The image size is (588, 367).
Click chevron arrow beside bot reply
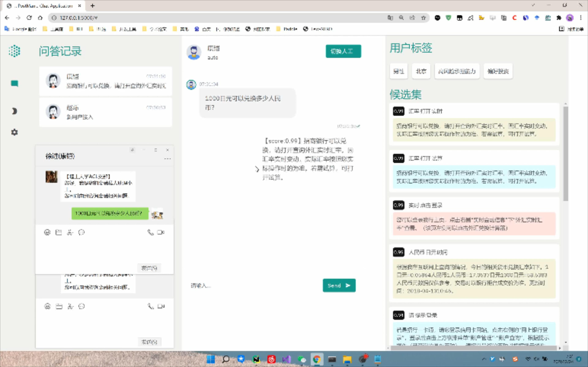point(257,169)
